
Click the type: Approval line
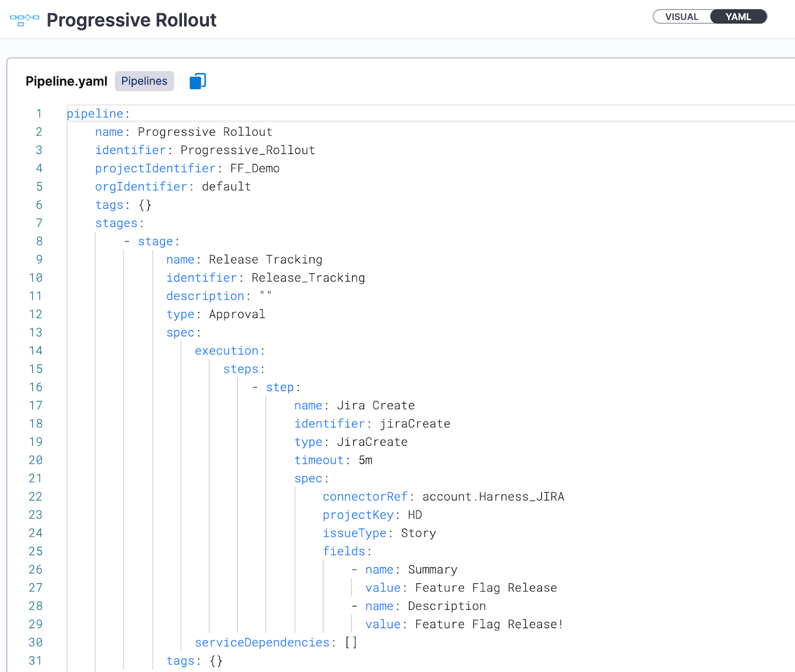coord(215,314)
